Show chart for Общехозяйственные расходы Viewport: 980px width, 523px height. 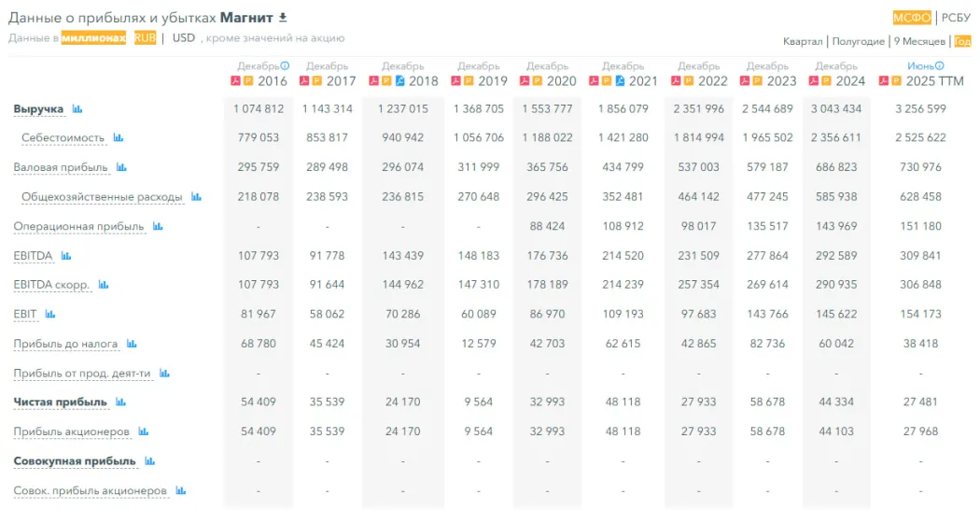pyautogui.click(x=196, y=197)
